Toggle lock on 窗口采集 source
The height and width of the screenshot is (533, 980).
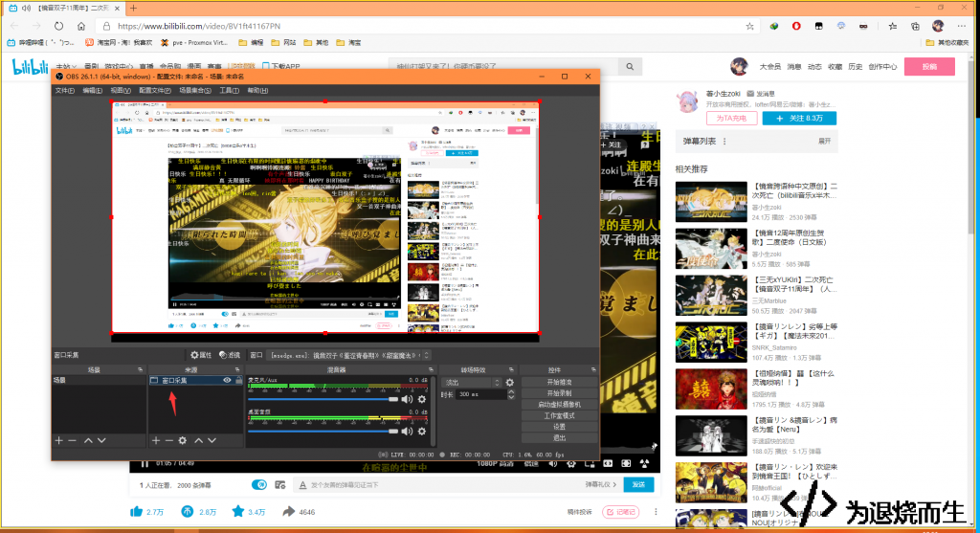(238, 380)
